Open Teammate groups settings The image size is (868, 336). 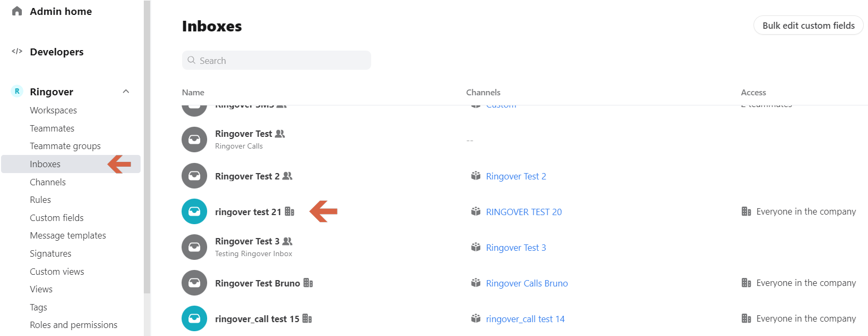[65, 146]
